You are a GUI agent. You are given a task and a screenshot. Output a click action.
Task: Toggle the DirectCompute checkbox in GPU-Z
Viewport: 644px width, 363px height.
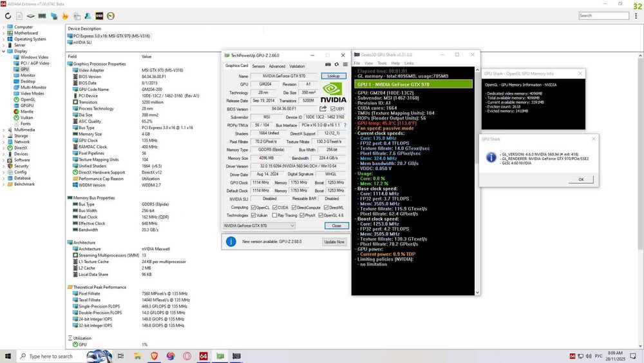[x=294, y=208]
